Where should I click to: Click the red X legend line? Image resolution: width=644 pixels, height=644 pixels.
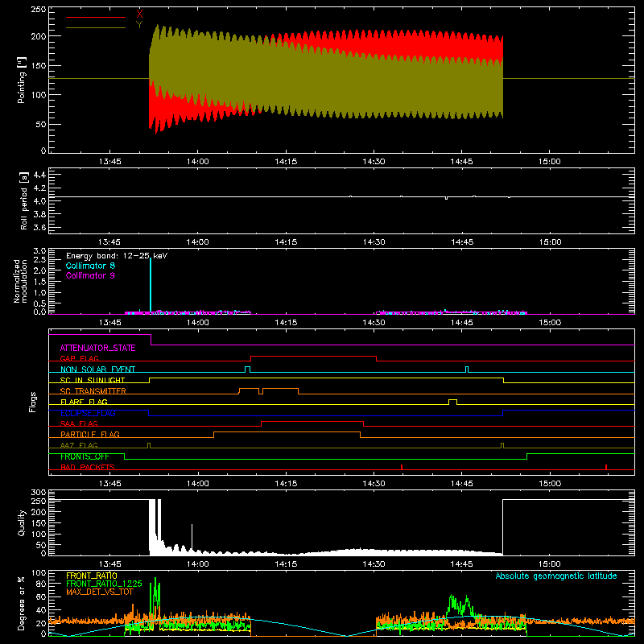coord(96,17)
